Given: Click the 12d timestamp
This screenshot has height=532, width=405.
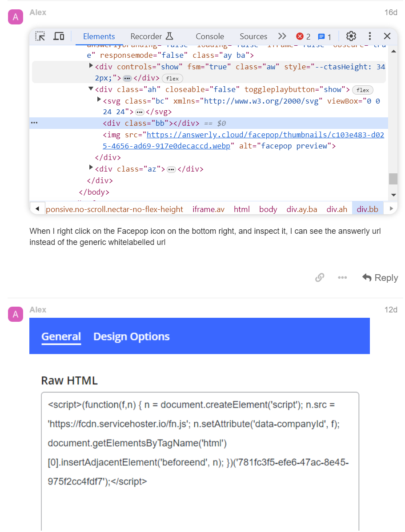Looking at the screenshot, I should pyautogui.click(x=391, y=310).
